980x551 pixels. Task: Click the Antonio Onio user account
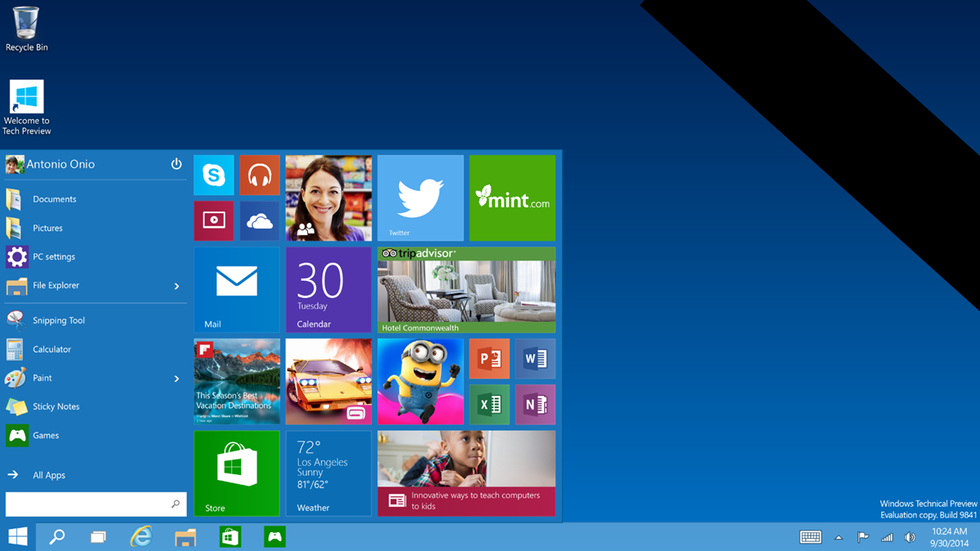pyautogui.click(x=51, y=164)
